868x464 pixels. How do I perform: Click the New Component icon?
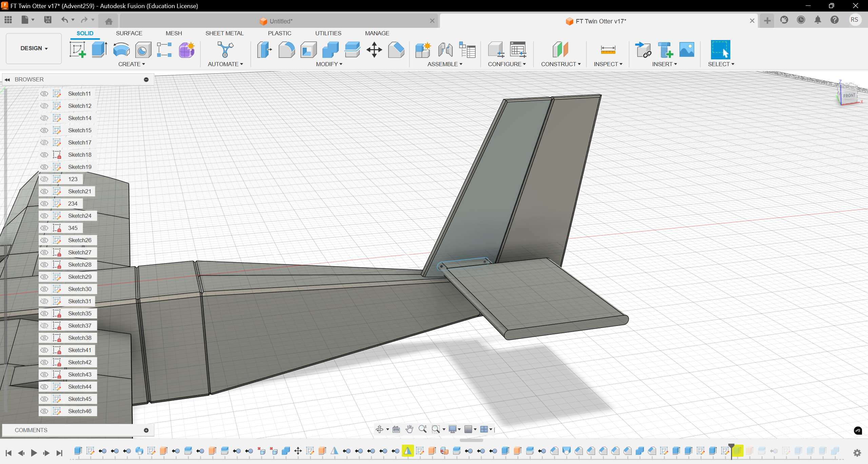click(x=423, y=50)
